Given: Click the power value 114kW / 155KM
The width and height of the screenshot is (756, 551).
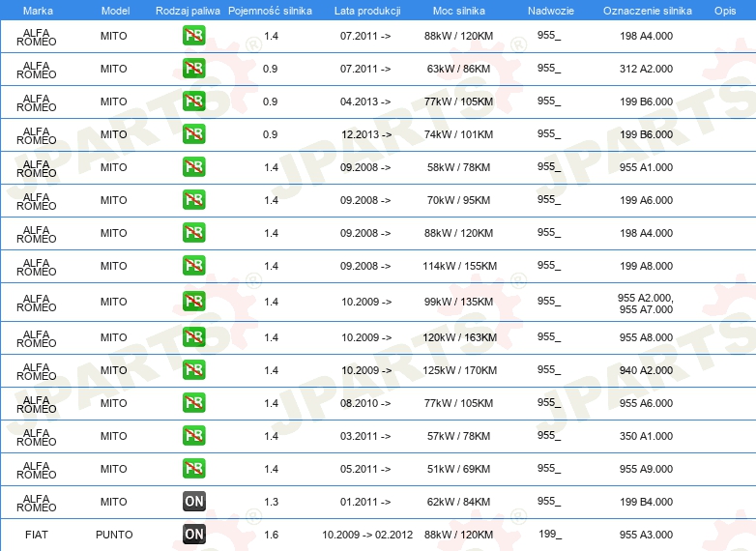Looking at the screenshot, I should [459, 266].
